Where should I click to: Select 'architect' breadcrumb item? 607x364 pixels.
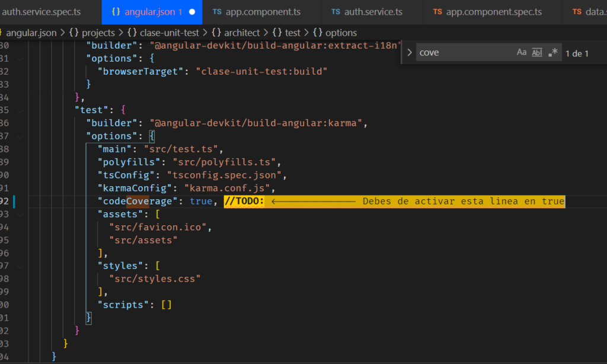241,33
